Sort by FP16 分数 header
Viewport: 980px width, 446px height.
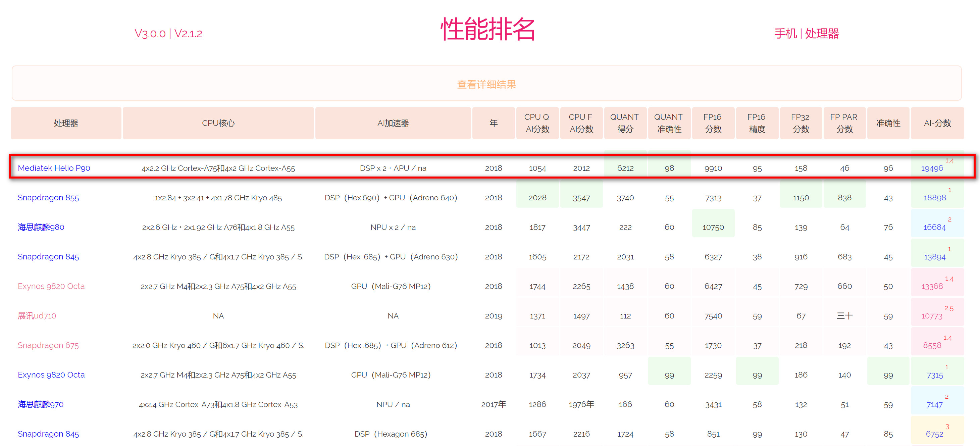[x=713, y=123]
